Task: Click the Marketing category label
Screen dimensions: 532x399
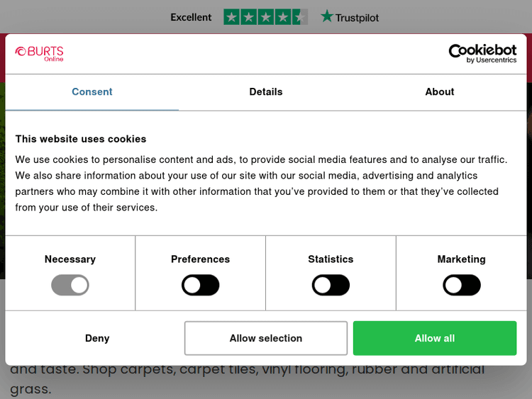Action: (x=462, y=259)
